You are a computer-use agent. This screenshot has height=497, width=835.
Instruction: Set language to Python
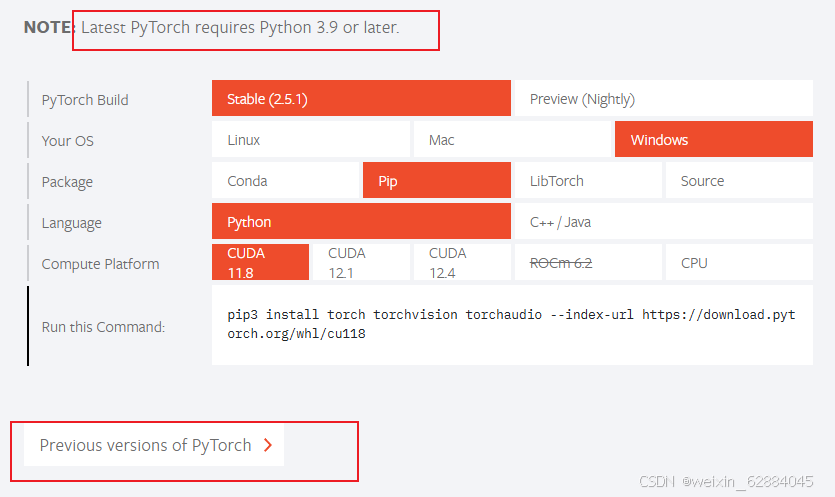361,222
